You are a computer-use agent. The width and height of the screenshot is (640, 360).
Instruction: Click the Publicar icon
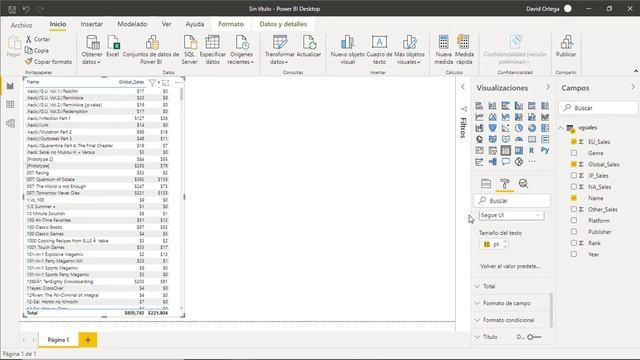tap(566, 46)
